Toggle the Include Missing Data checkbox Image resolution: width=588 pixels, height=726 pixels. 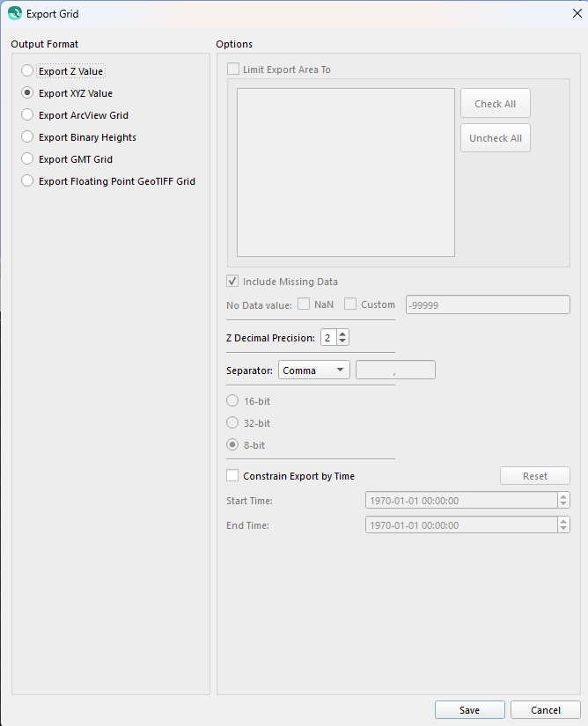(232, 281)
